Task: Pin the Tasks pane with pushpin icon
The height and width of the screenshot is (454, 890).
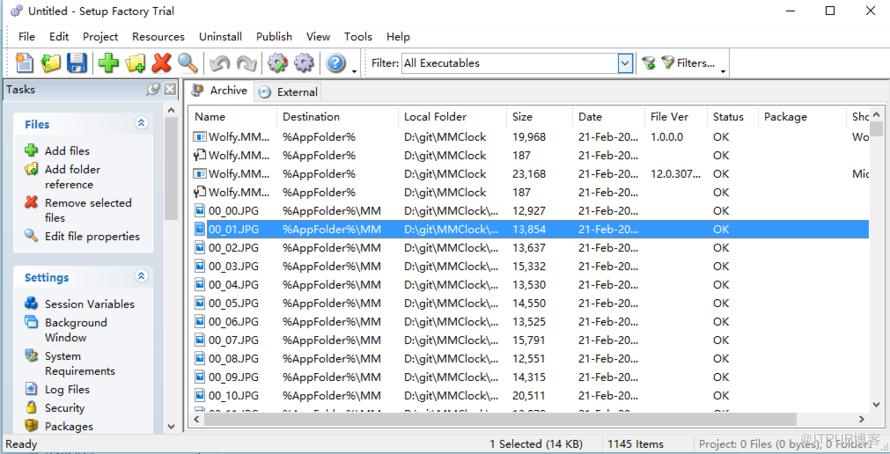Action: coord(153,89)
